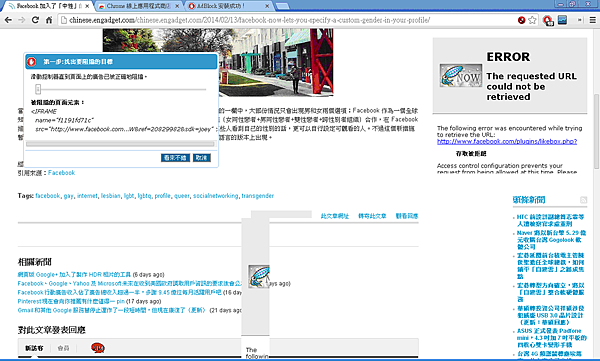
Task: Open the 'lgbtq' tag link
Action: click(144, 196)
